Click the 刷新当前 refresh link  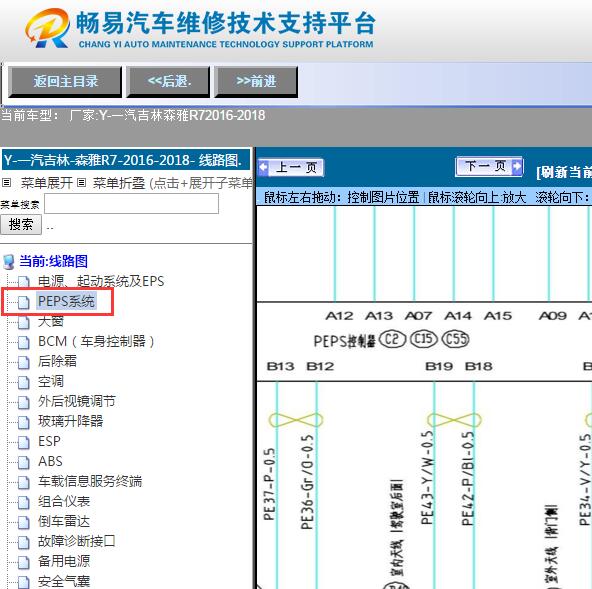tap(564, 172)
